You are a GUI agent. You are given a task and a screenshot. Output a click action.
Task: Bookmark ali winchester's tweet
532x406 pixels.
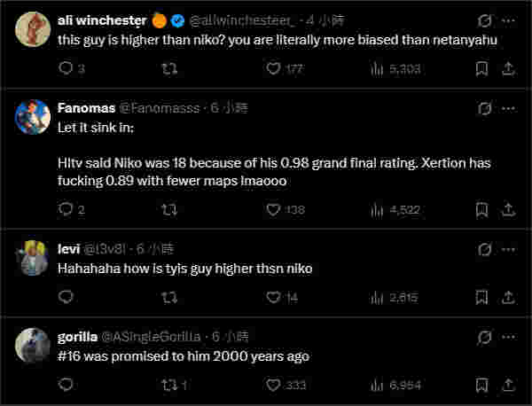pos(481,68)
